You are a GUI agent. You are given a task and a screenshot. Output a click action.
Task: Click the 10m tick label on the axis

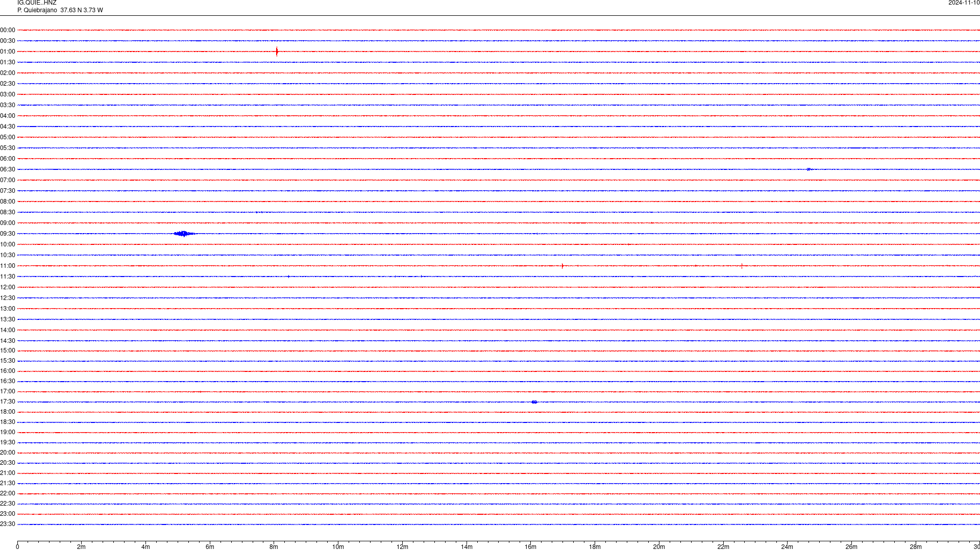click(x=338, y=547)
